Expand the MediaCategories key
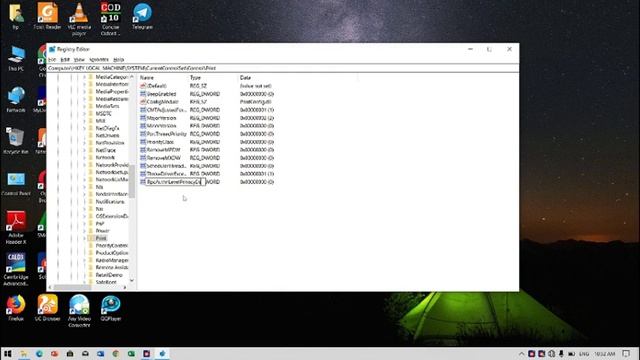Image resolution: width=640 pixels, height=360 pixels. 84,77
